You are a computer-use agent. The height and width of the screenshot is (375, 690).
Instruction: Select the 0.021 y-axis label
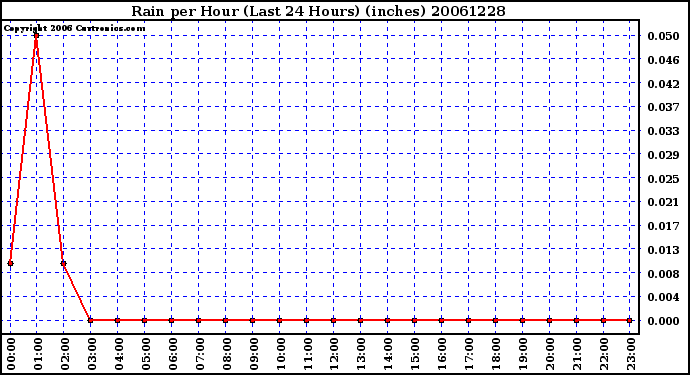[663, 202]
